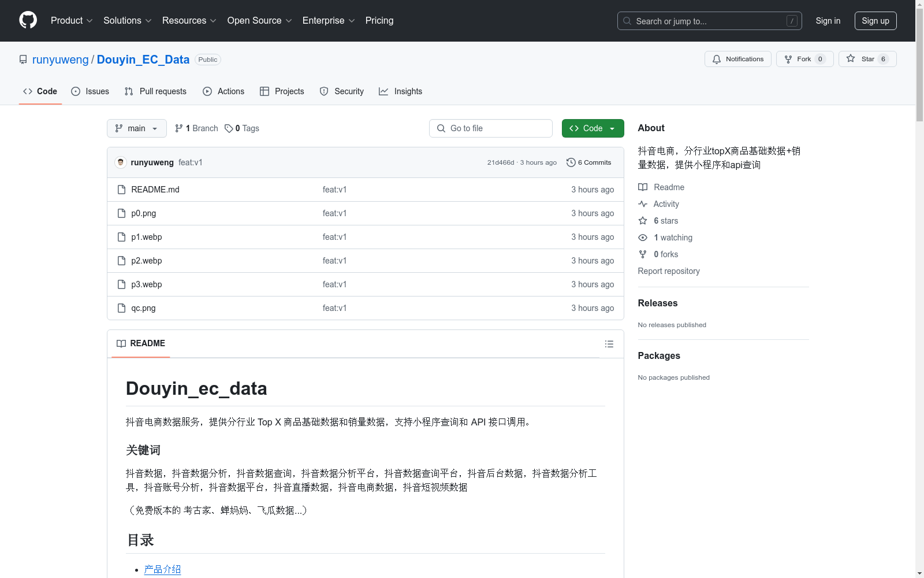Screen dimensions: 924x578
Task: Click the 3 hours ago timestamp for p0.png
Action: pyautogui.click(x=593, y=213)
